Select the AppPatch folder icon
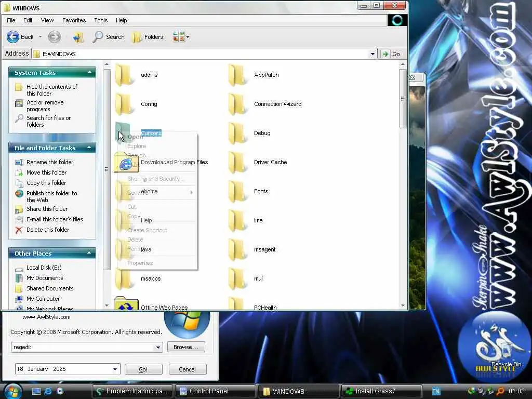The width and height of the screenshot is (532, 399). pos(237,75)
